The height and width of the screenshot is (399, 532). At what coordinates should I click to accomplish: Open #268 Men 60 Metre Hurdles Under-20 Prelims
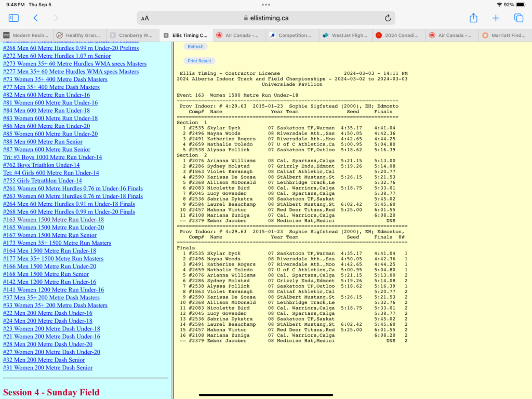(x=71, y=48)
